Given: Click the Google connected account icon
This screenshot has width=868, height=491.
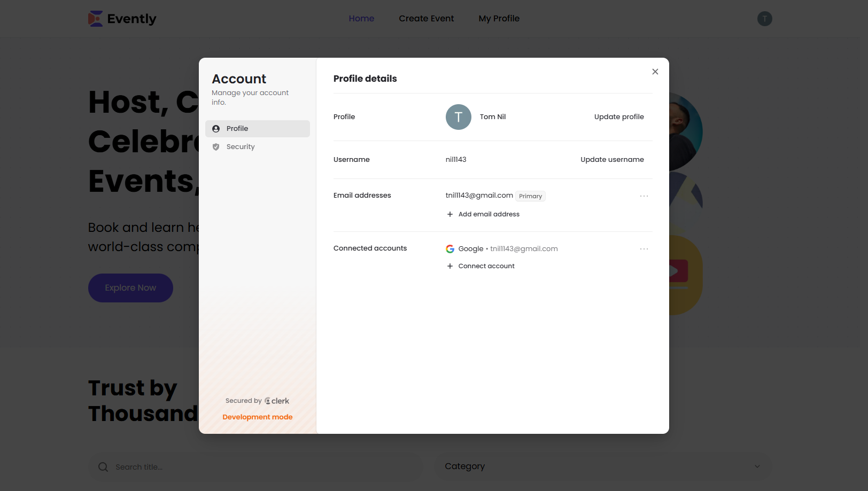Looking at the screenshot, I should pyautogui.click(x=450, y=249).
